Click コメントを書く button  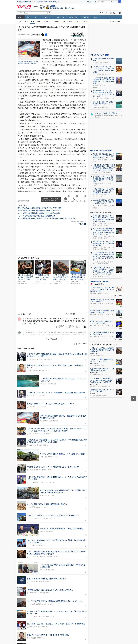click(69, 314)
